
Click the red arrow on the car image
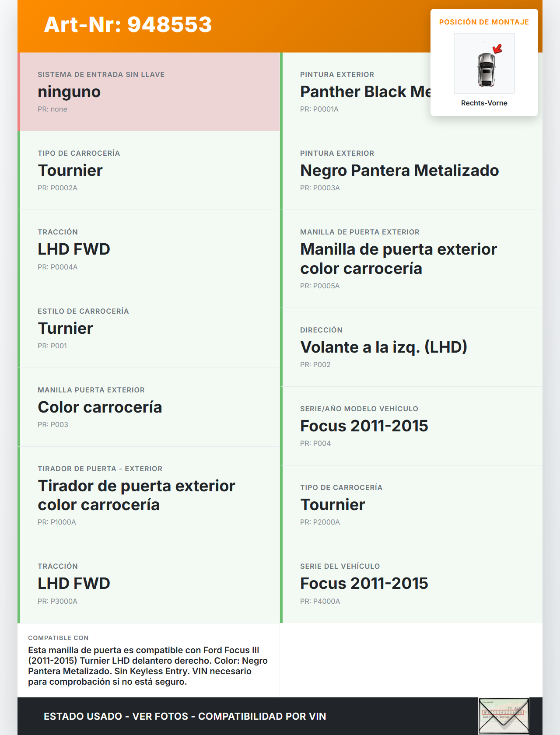pos(497,49)
